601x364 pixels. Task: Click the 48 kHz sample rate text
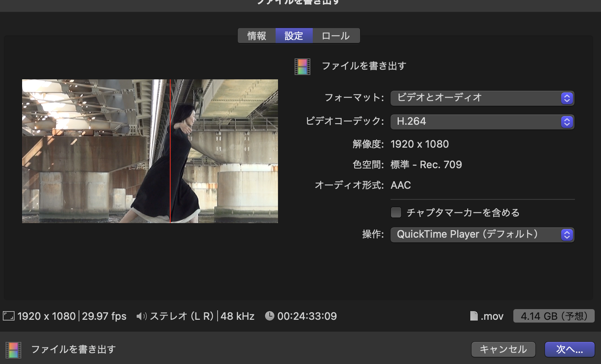[237, 316]
